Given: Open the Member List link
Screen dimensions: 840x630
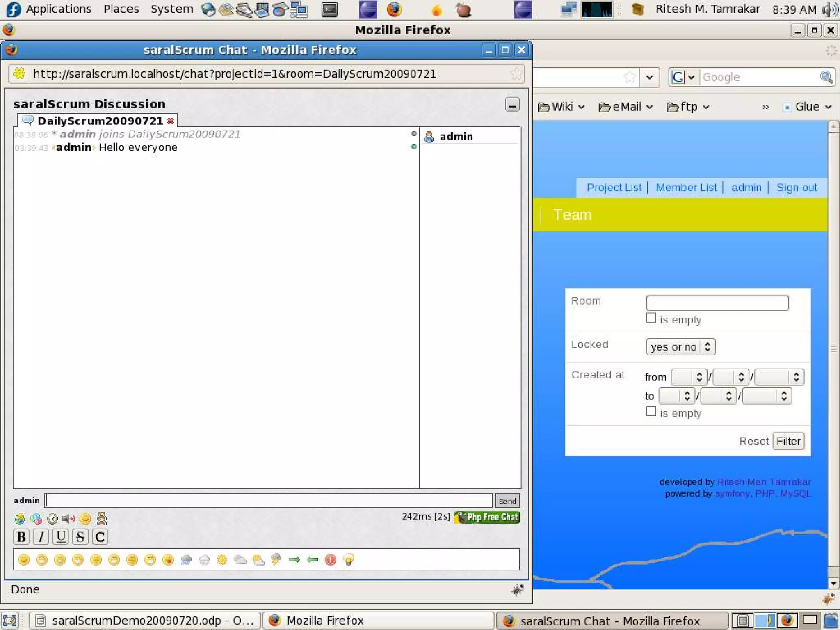Looking at the screenshot, I should pyautogui.click(x=686, y=188).
